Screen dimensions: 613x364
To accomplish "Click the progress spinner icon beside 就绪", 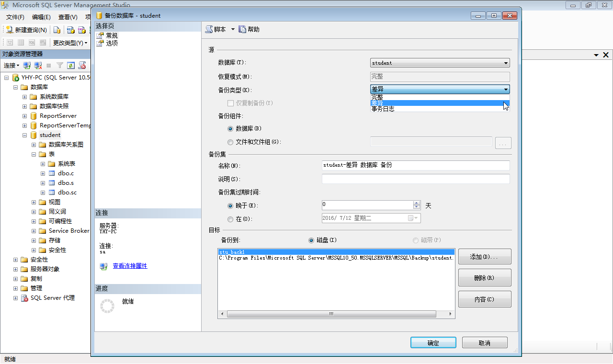I will click(107, 306).
